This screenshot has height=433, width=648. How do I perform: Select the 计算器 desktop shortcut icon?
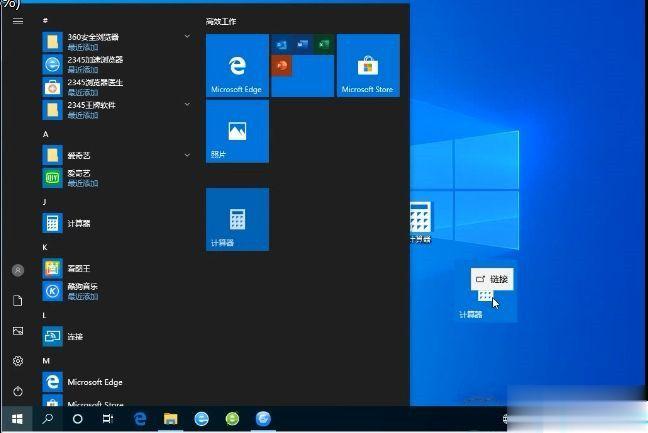pyautogui.click(x=421, y=222)
